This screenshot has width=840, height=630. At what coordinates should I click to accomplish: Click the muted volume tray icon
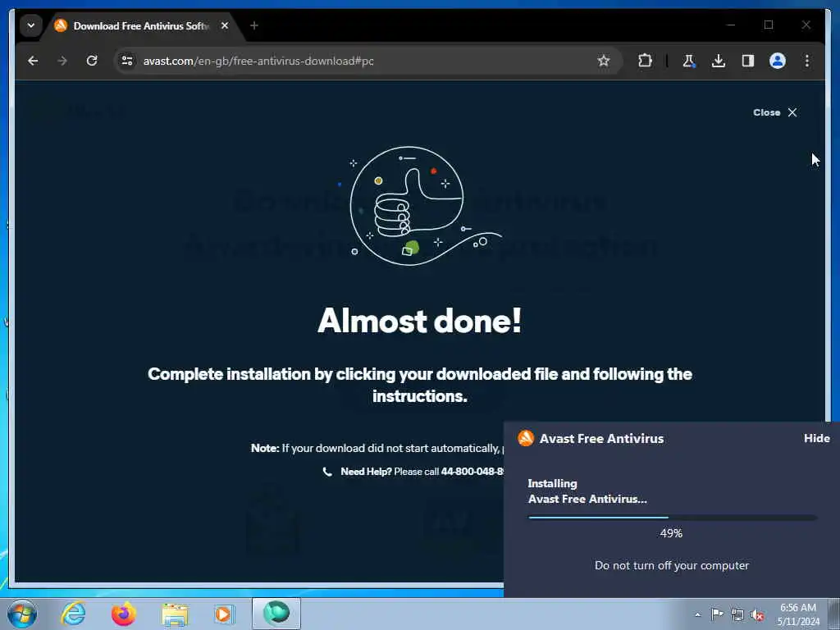pyautogui.click(x=757, y=615)
